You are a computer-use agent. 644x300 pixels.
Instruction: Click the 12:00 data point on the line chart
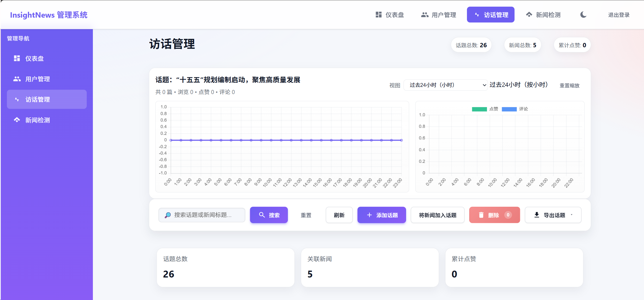291,140
